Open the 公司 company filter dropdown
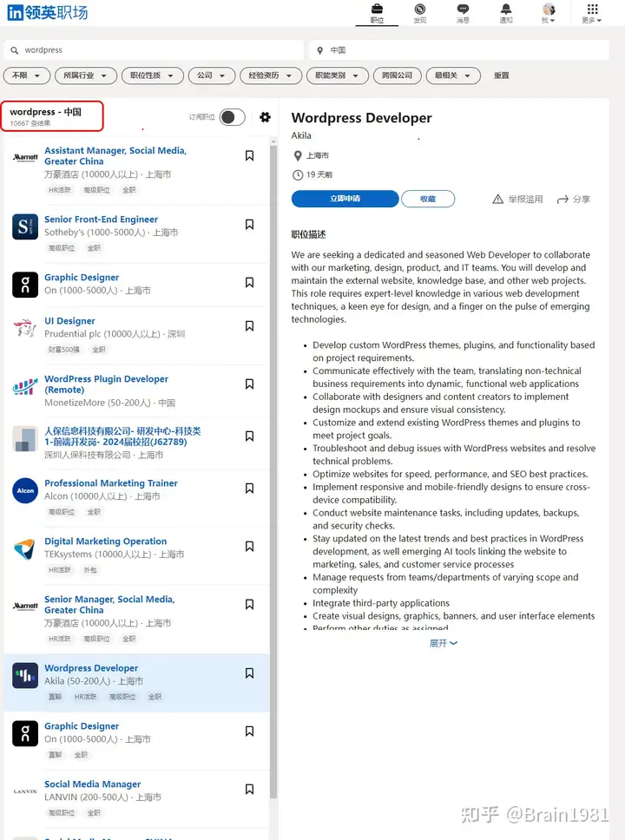 (212, 75)
